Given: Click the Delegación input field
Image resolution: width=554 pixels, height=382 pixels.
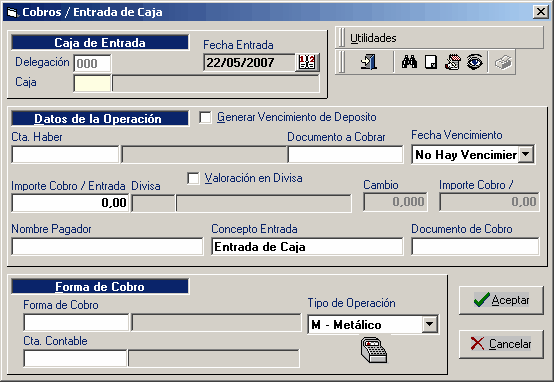Looking at the screenshot, I should (x=92, y=64).
